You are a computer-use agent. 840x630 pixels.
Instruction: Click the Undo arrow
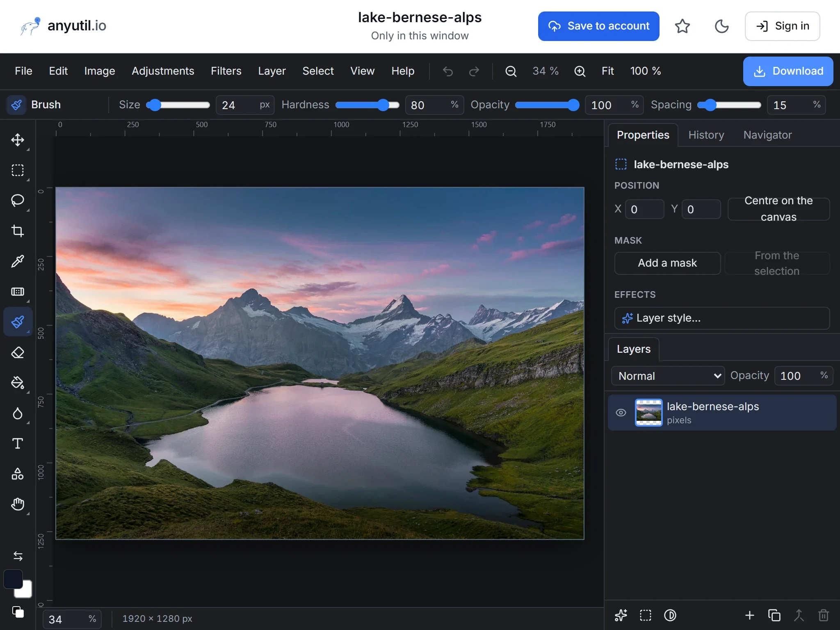[448, 71]
